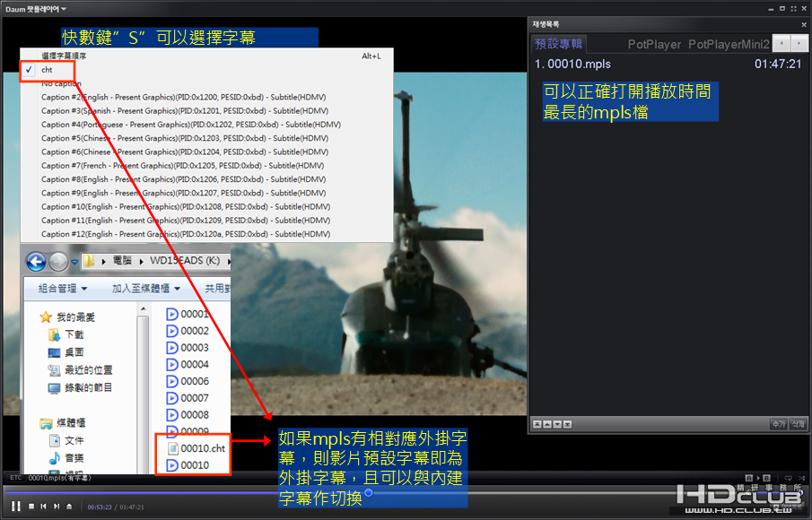The image size is (812, 520).
Task: Move playlist item down one position
Action: (557, 424)
